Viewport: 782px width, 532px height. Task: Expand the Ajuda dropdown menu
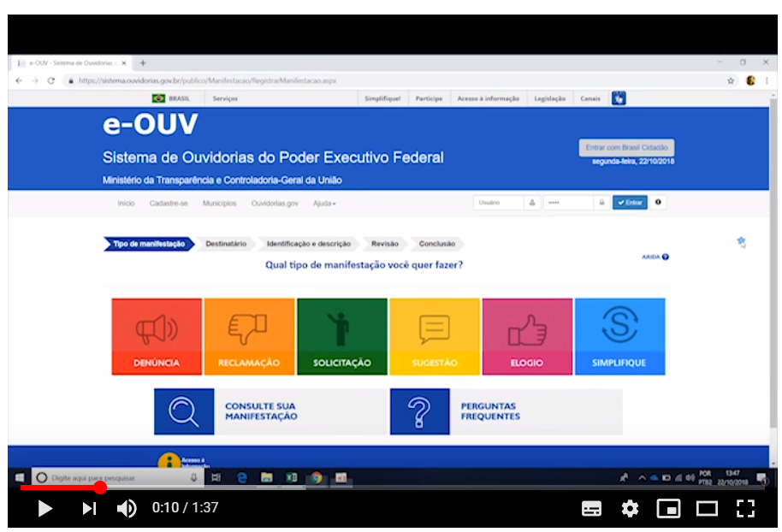pyautogui.click(x=324, y=204)
